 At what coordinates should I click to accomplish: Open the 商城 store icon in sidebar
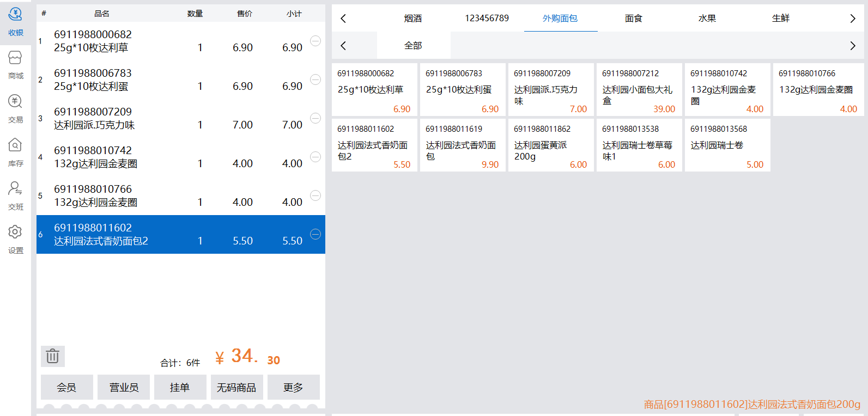click(x=15, y=65)
